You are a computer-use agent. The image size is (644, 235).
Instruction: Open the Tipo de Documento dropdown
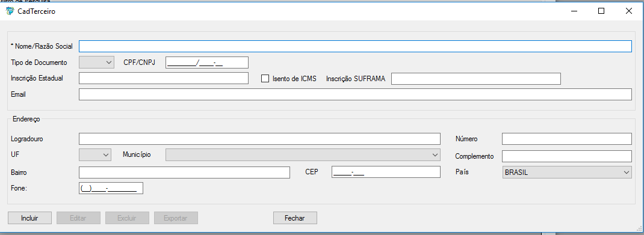[96, 63]
